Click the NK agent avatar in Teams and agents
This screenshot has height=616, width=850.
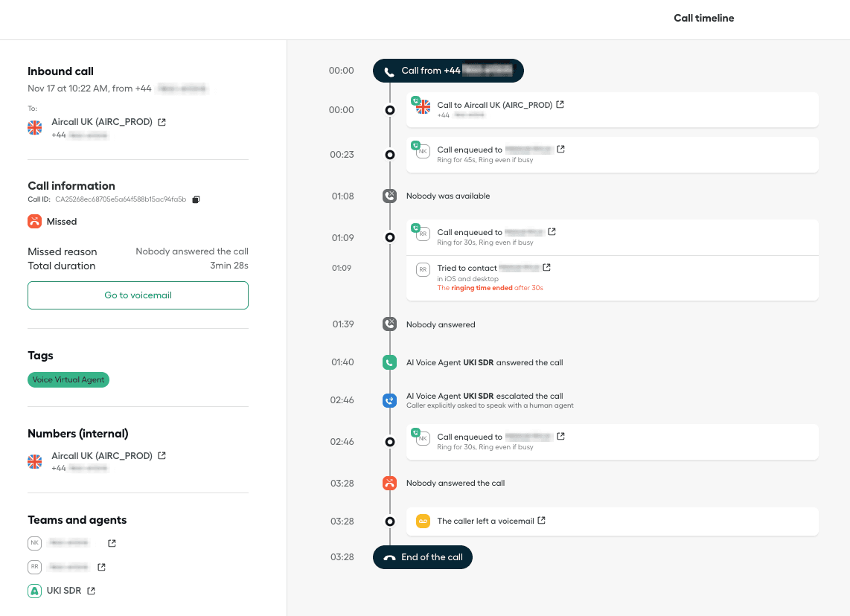34,543
